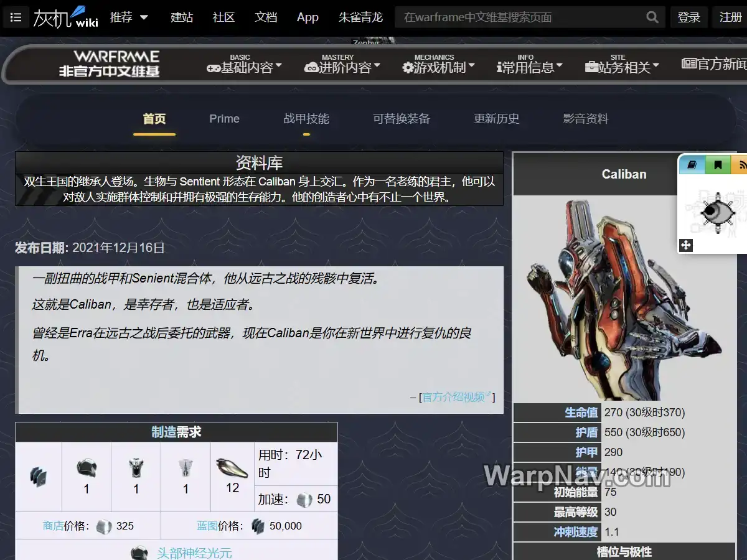Image resolution: width=747 pixels, height=560 pixels.
Task: Click the 灰机wiki logo
Action: [66, 17]
